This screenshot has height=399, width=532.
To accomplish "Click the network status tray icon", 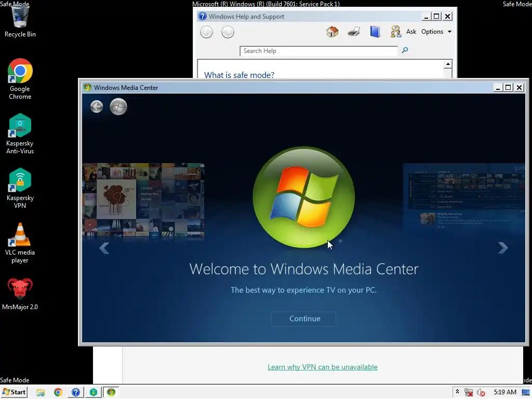I will [x=469, y=392].
